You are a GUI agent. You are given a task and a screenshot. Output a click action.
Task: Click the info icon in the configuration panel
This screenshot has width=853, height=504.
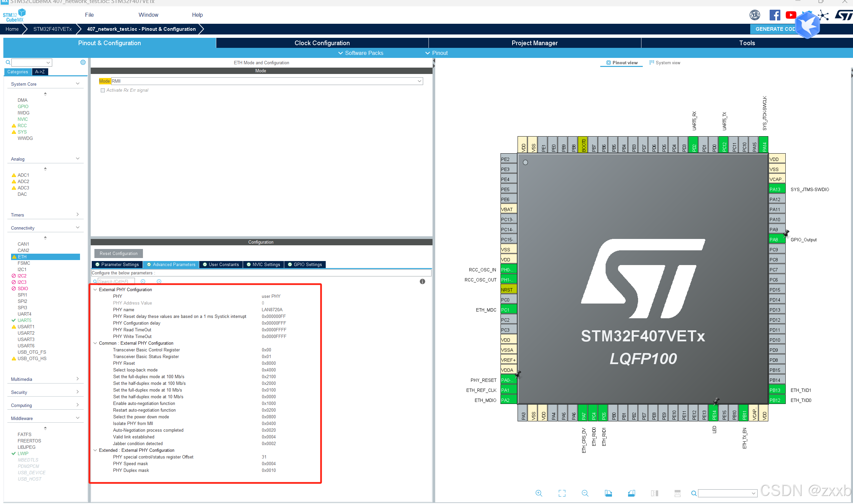(422, 281)
